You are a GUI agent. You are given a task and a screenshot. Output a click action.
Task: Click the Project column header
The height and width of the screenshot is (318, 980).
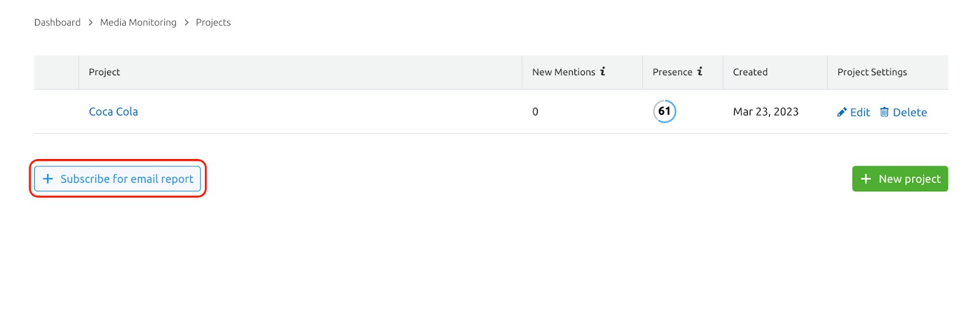[105, 72]
